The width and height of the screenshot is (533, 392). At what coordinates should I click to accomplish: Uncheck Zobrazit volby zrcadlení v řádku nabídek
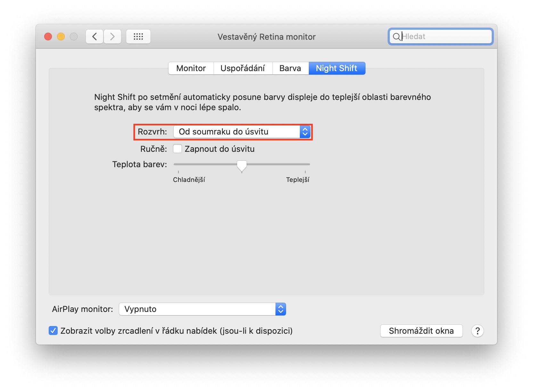click(x=53, y=331)
